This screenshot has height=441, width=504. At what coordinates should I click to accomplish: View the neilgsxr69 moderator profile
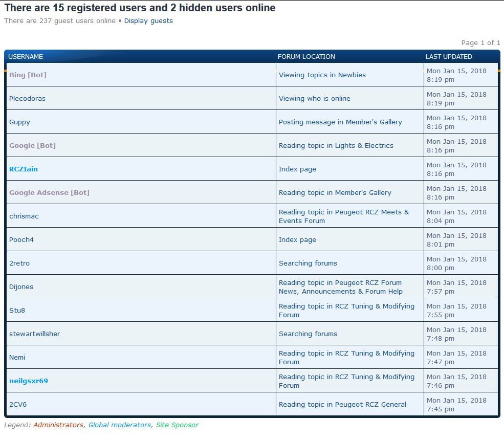coord(29,381)
